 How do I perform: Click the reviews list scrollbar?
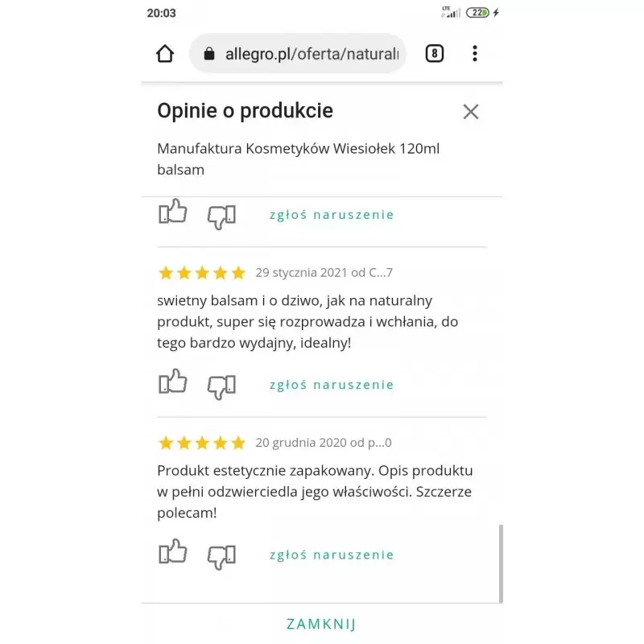click(501, 563)
